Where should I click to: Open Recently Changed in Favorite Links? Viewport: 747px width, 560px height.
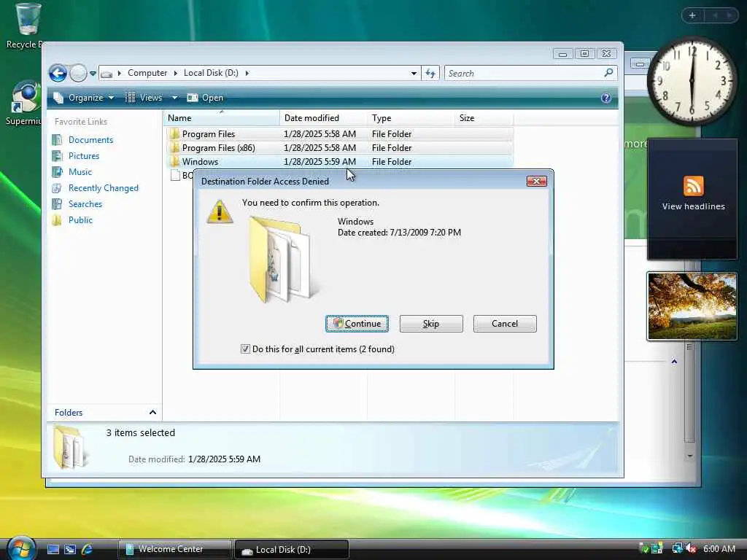pyautogui.click(x=104, y=188)
